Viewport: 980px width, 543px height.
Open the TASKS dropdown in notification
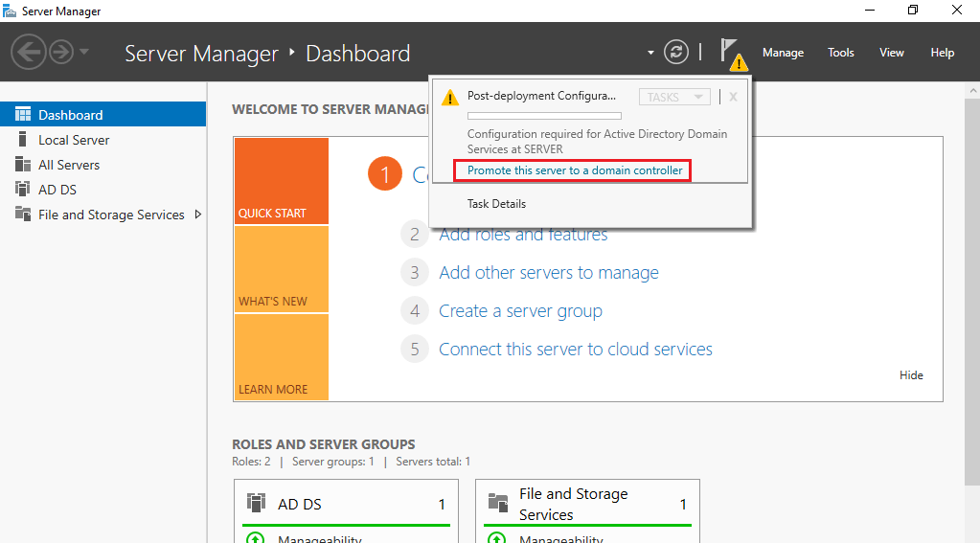pos(674,97)
